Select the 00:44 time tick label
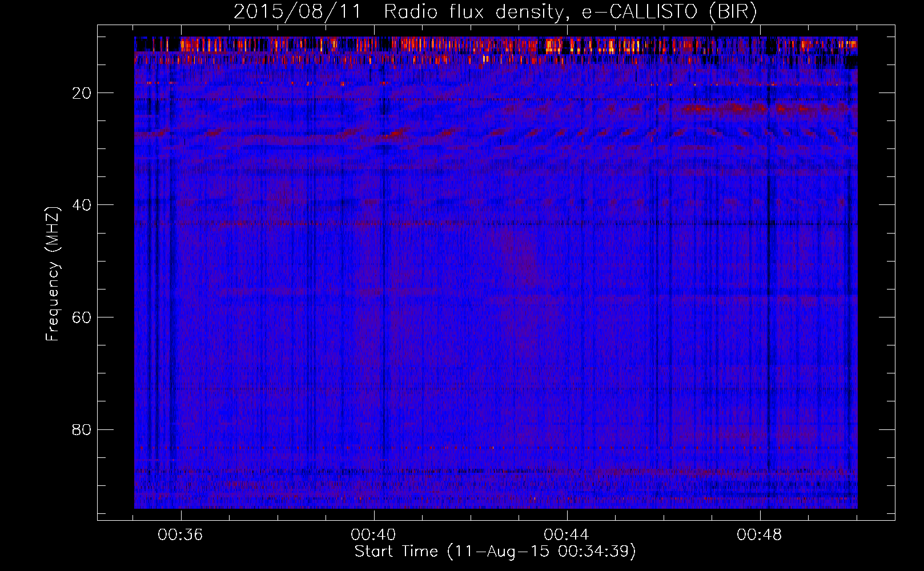Image resolution: width=924 pixels, height=571 pixels. pyautogui.click(x=567, y=535)
